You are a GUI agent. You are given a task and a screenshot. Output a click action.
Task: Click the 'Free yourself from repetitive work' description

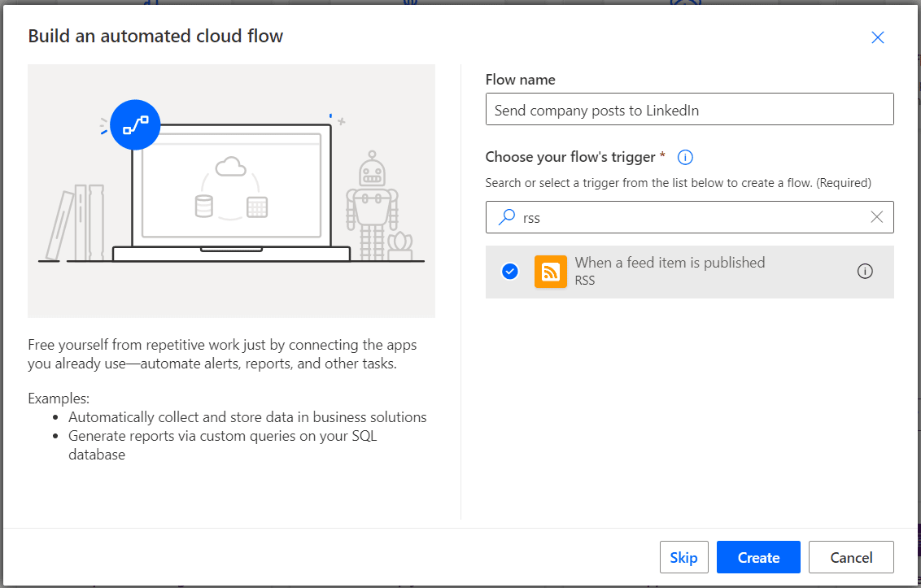coord(222,355)
